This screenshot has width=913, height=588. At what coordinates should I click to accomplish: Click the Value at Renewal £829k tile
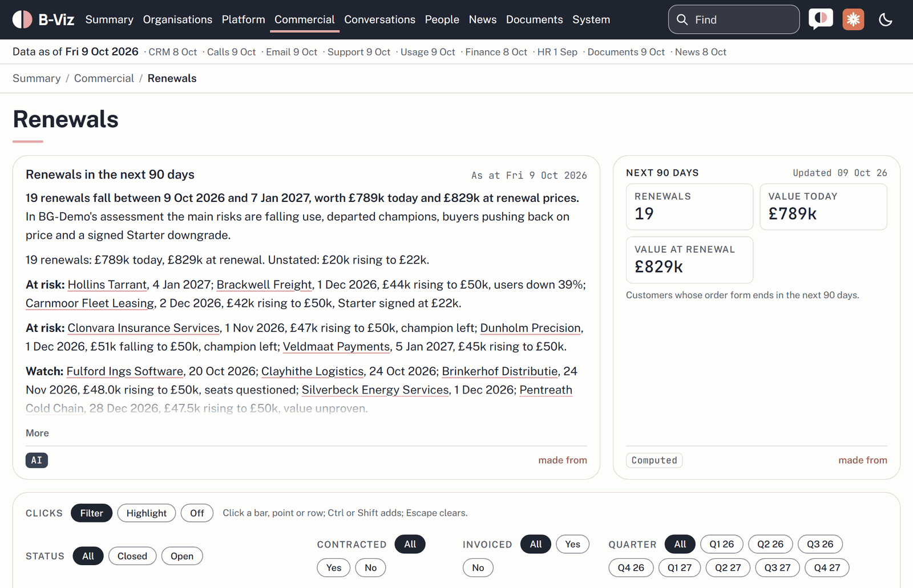coord(689,259)
